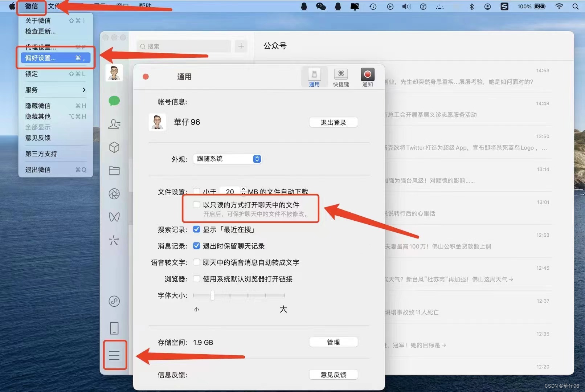Open Spotlight search in menu bar
The image size is (585, 392).
[576, 6]
